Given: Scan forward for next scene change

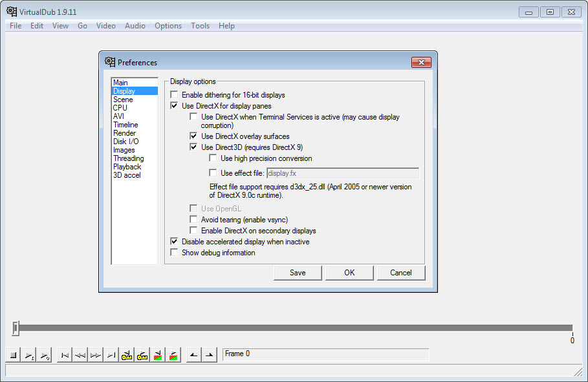Looking at the screenshot, I should pos(173,355).
